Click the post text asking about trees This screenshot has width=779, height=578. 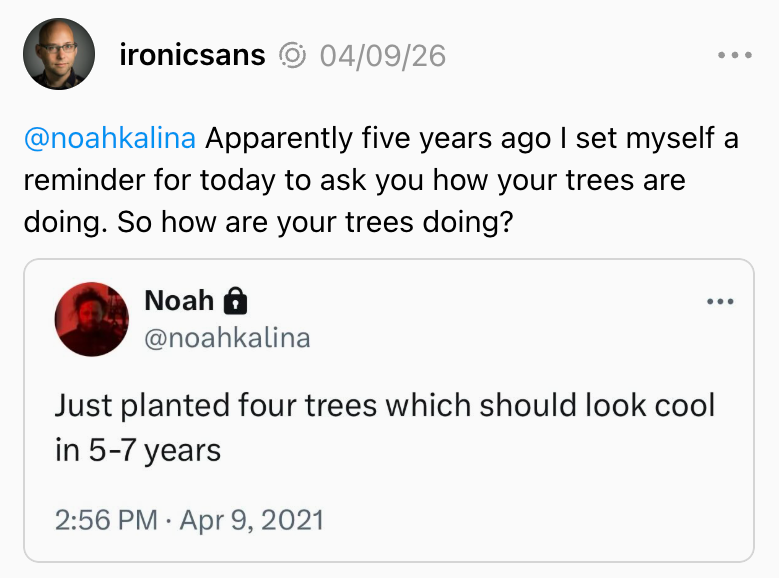click(380, 180)
